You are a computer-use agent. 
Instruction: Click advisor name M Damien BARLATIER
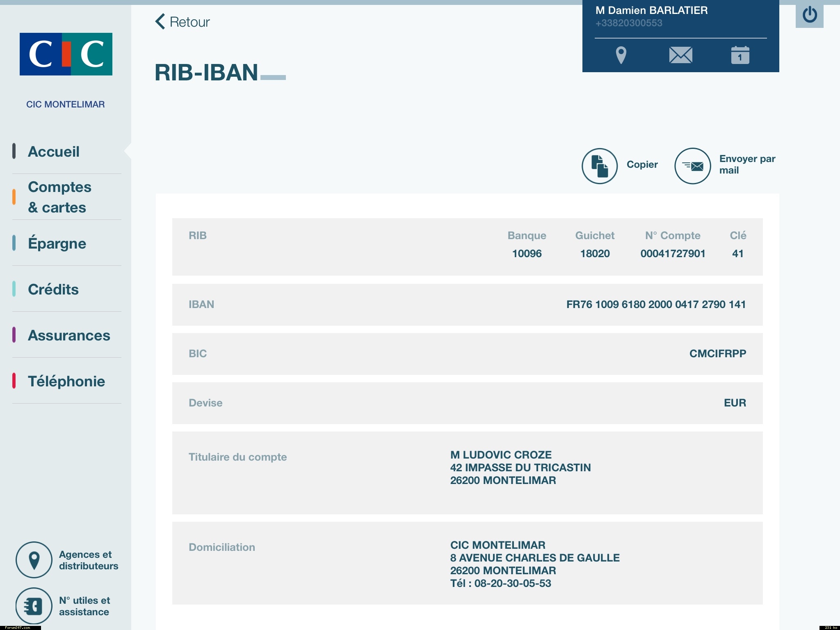click(651, 10)
